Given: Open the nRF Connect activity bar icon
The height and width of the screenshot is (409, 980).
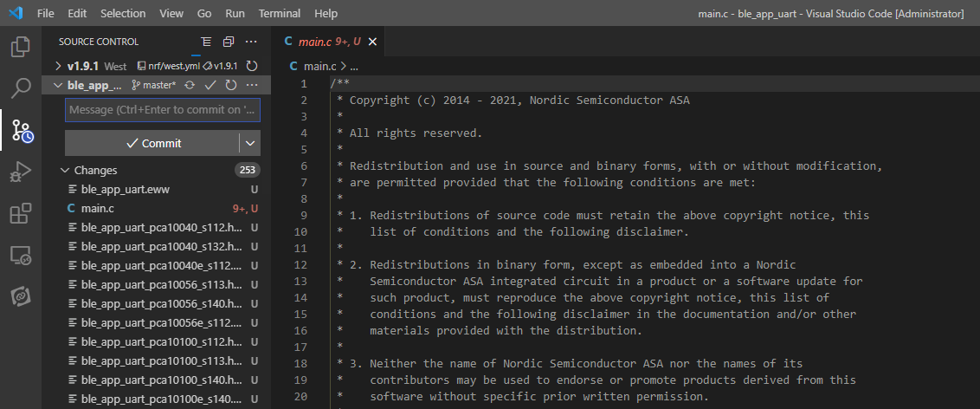Looking at the screenshot, I should [21, 296].
